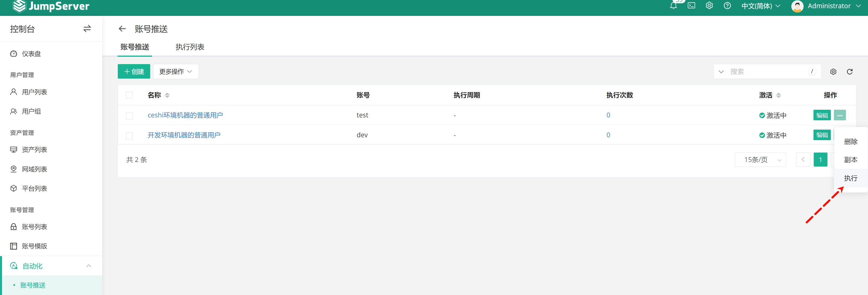Sort by name column arrows

coord(167,95)
